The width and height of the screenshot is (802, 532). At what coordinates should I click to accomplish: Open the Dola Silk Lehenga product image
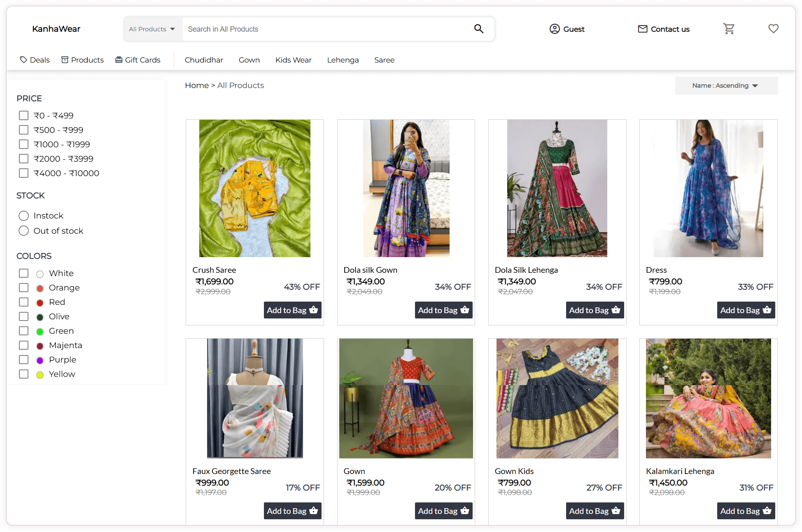[557, 188]
